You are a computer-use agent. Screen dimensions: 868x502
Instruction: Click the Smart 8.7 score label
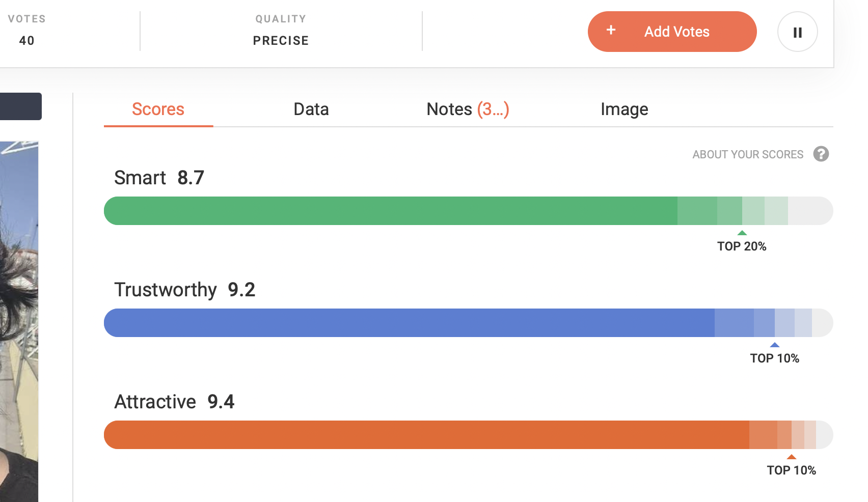(x=159, y=178)
